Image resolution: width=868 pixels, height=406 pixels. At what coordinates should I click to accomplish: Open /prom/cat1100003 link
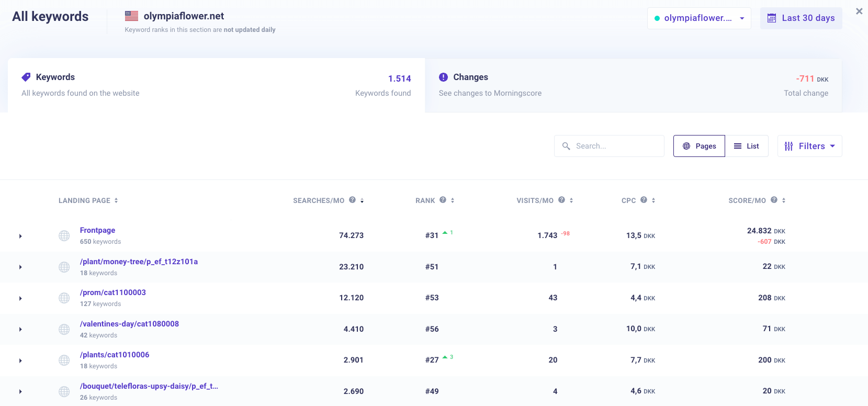[113, 292]
